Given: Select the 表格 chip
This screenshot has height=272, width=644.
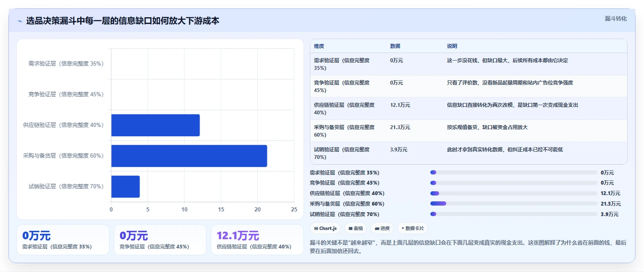Looking at the screenshot, I should click(356, 228).
